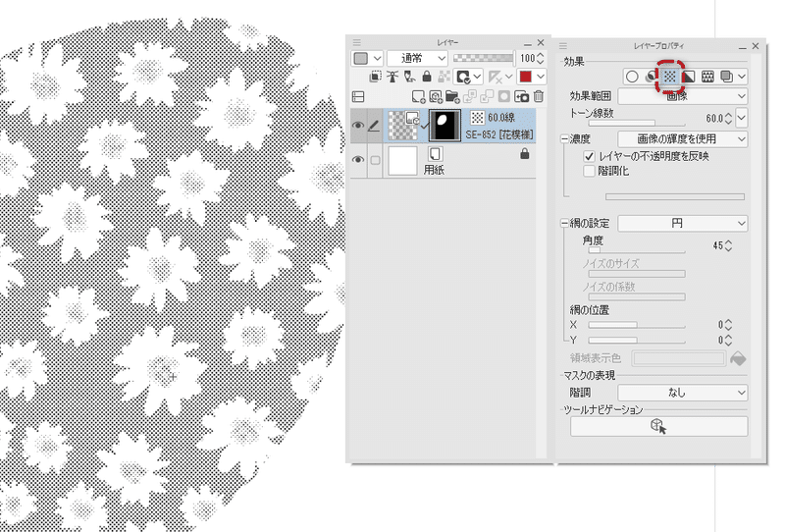Click the 網の位置 Y slider

[x=636, y=341]
